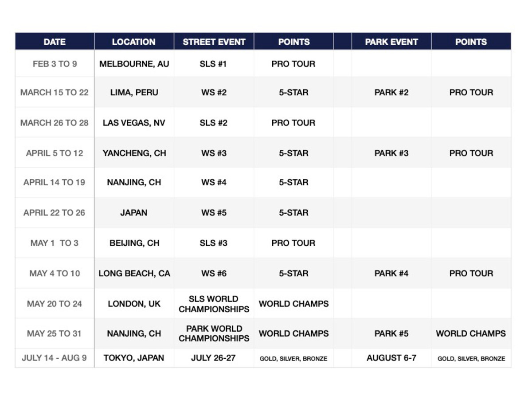The image size is (532, 396).
Task: Select the BEIJING, CH cell
Action: pos(134,243)
